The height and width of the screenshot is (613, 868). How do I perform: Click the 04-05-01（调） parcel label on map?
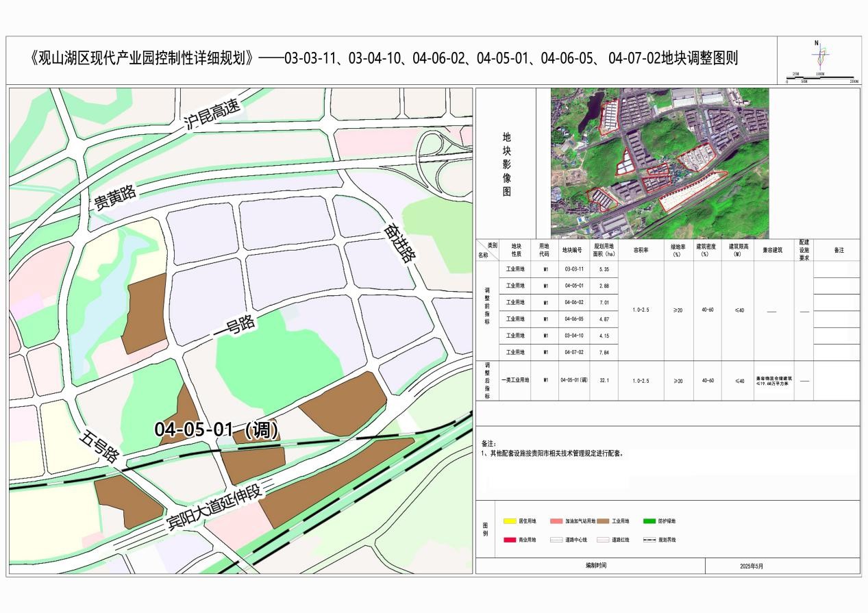[216, 430]
